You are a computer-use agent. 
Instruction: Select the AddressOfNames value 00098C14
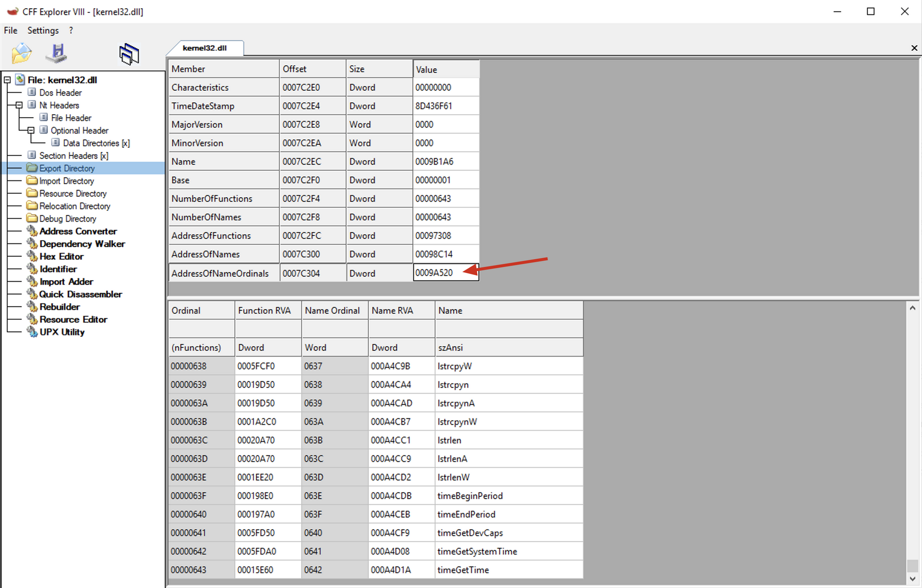tap(446, 254)
